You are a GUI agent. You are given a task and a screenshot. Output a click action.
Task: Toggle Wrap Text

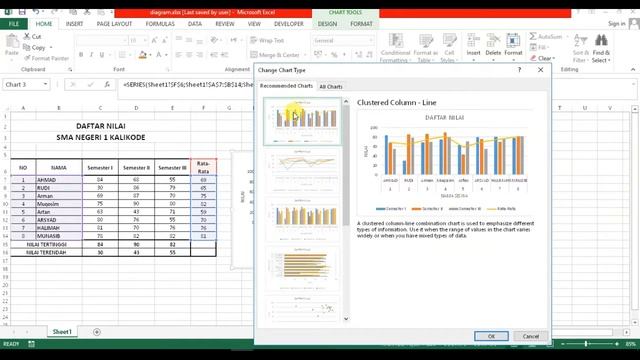click(267, 40)
